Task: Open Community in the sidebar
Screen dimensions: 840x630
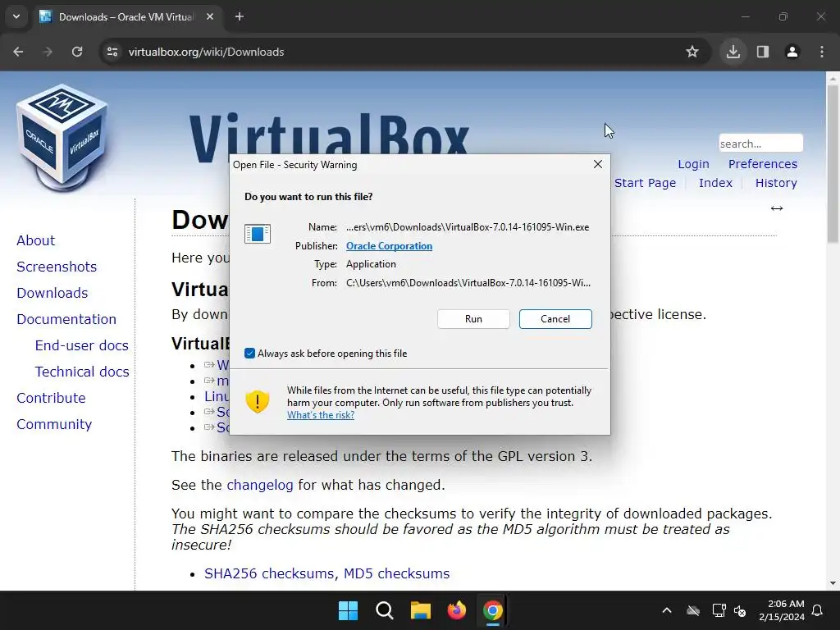Action: click(x=54, y=424)
